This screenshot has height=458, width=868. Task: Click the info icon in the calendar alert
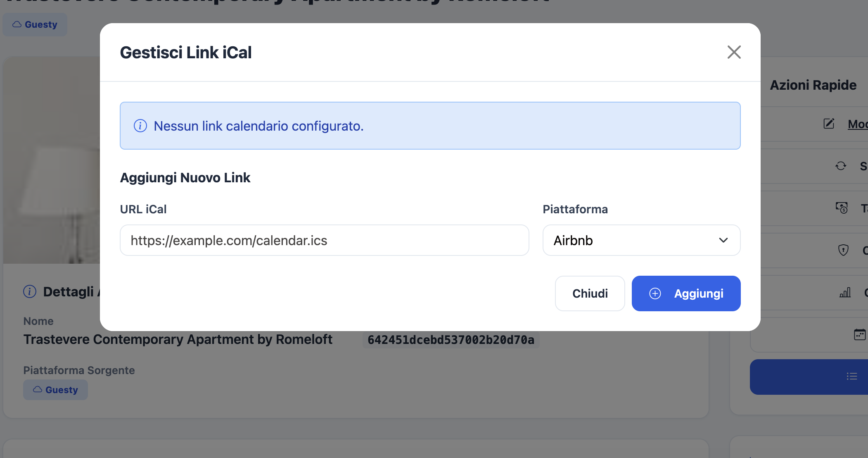coord(140,126)
